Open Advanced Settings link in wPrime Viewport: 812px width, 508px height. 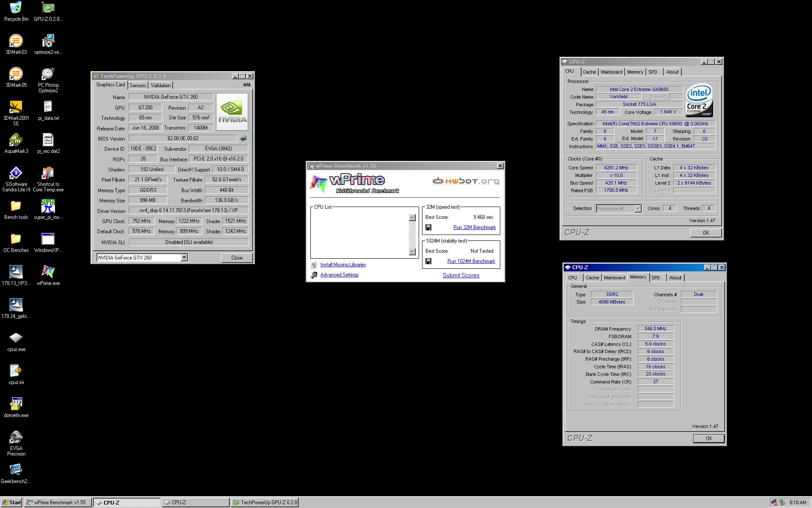(340, 275)
